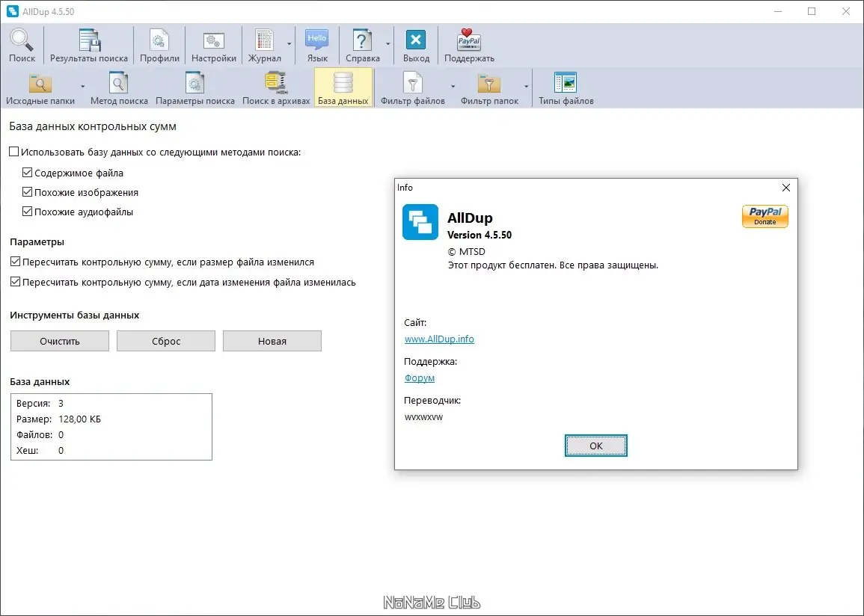The height and width of the screenshot is (616, 864).
Task: Click the Новая database button
Action: click(272, 341)
